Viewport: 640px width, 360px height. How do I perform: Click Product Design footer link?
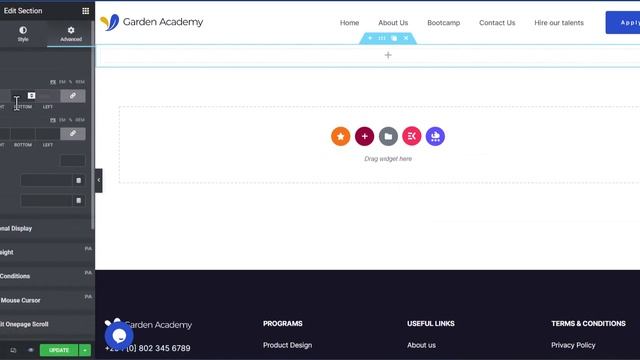[287, 345]
